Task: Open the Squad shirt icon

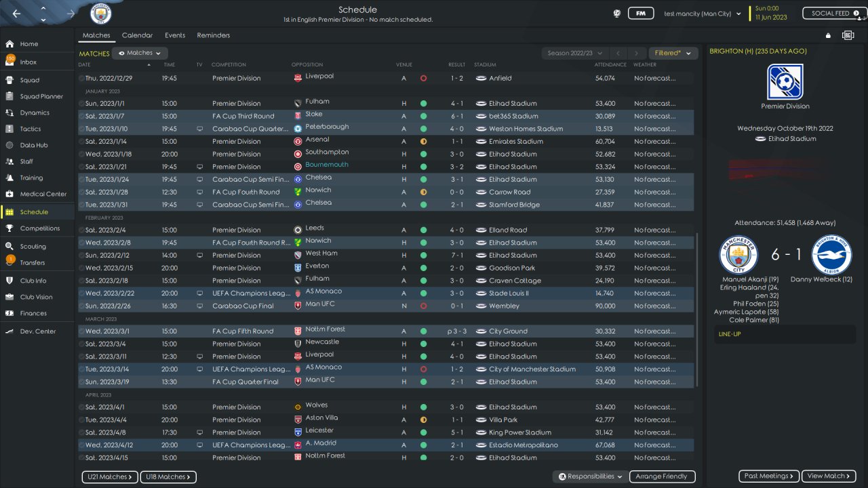Action: 9,80
